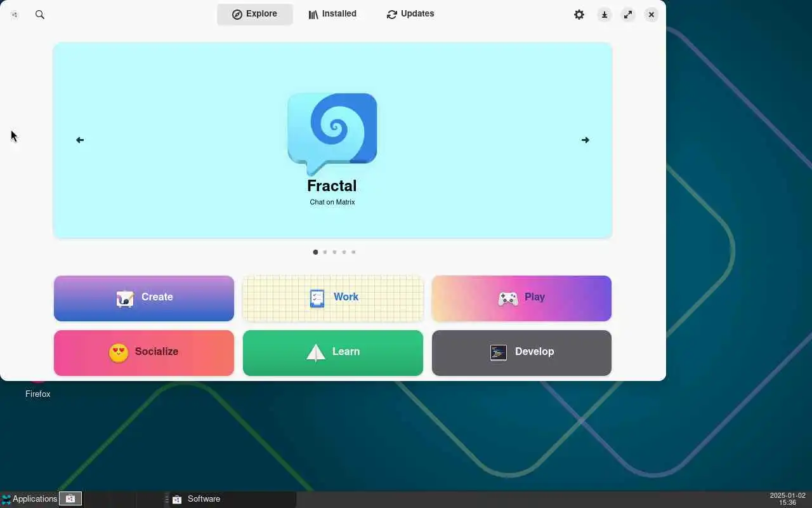Click the date and time clock
Screen dimensions: 812x508
pos(787,499)
